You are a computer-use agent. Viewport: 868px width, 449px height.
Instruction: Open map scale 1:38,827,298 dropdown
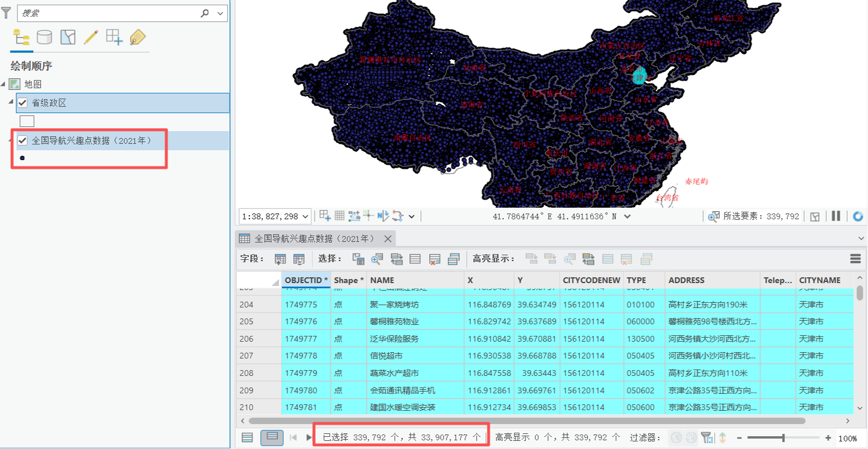pos(307,216)
